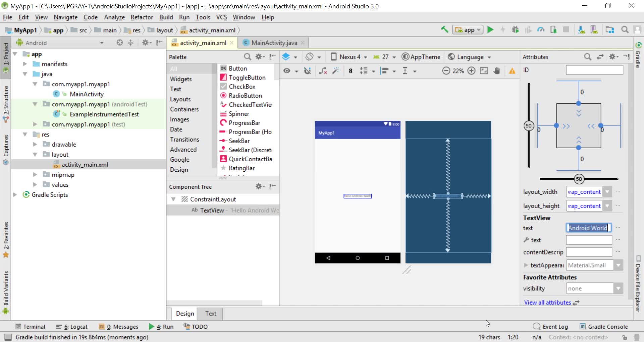The height and width of the screenshot is (342, 644).
Task: Open Component Tree gear settings
Action: tap(260, 186)
